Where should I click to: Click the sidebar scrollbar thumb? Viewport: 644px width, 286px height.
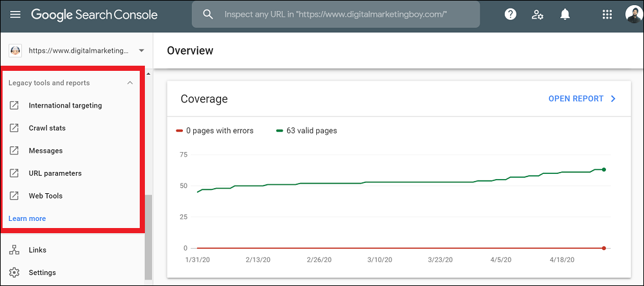148,237
